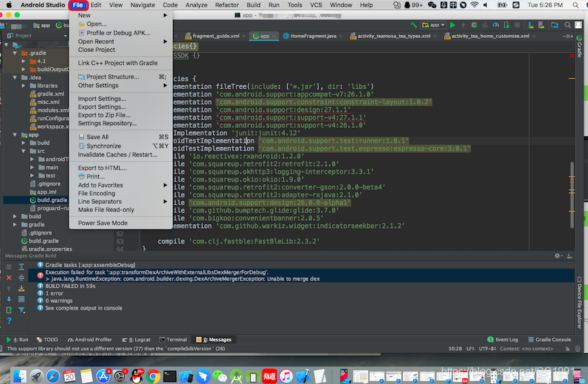Click the Search Everywhere magnifier in toolbar

tap(568, 25)
